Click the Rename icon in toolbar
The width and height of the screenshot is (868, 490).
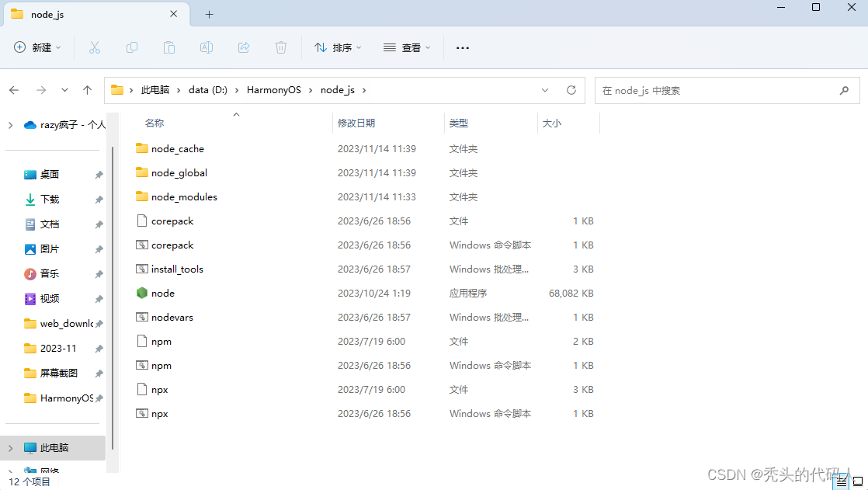(206, 47)
